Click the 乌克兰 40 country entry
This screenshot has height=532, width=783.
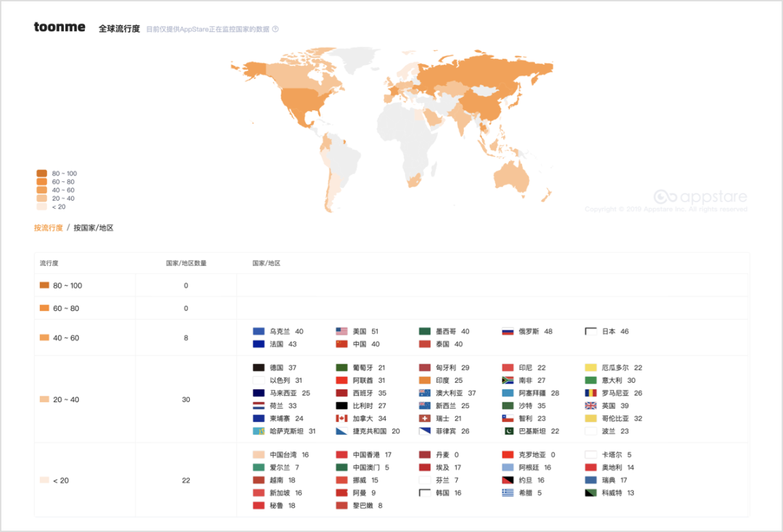[278, 331]
